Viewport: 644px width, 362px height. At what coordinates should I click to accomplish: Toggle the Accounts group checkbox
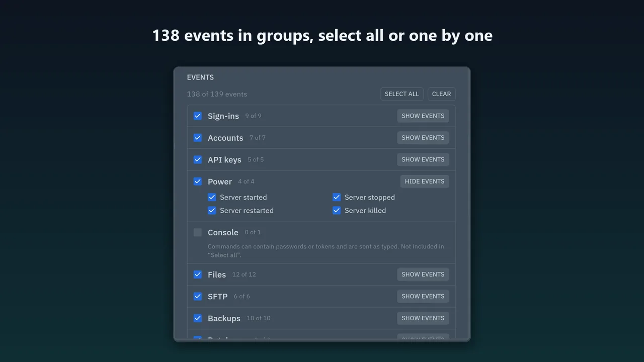(198, 138)
